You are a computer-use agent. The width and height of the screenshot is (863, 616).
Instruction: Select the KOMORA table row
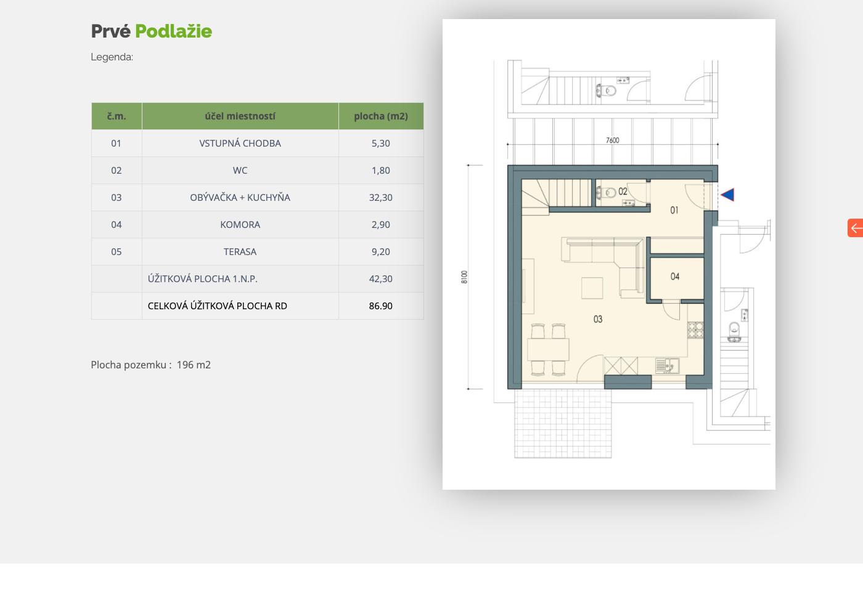[x=258, y=224]
